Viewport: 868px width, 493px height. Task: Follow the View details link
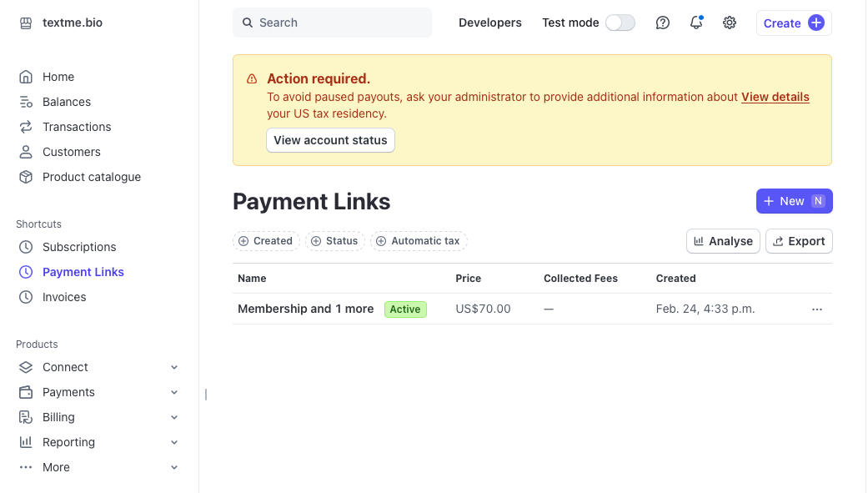[x=775, y=97]
